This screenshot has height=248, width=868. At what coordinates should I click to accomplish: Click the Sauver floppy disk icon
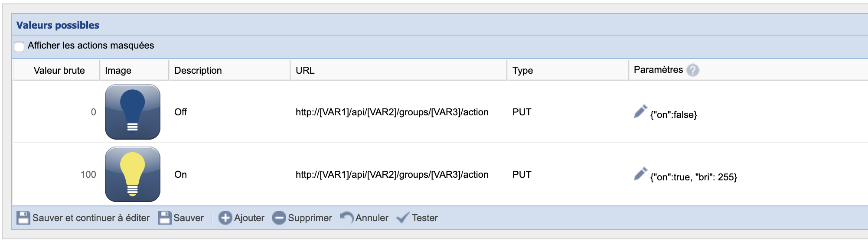(x=165, y=218)
